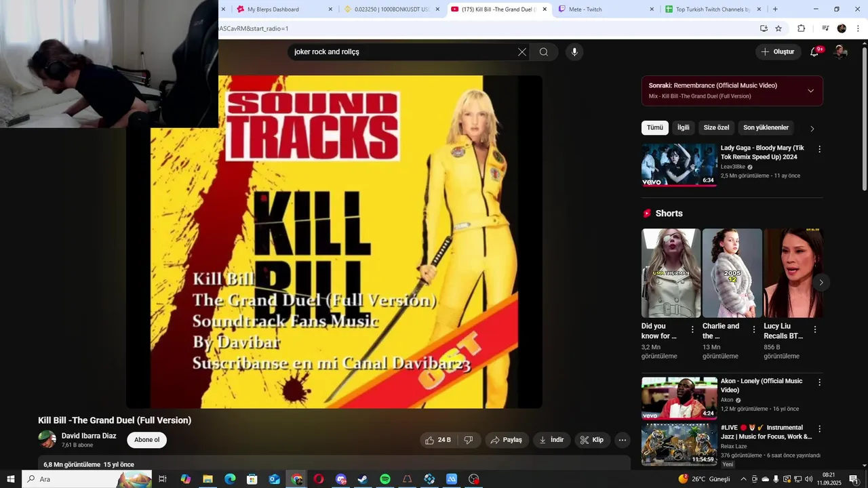The image size is (868, 488).
Task: Select the 'İlgili' filter chip
Action: click(683, 127)
